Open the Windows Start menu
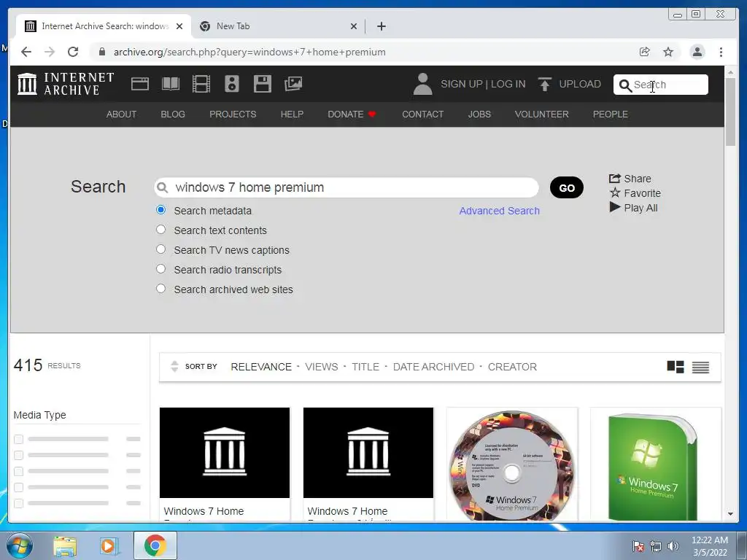This screenshot has height=560, width=747. click(20, 545)
